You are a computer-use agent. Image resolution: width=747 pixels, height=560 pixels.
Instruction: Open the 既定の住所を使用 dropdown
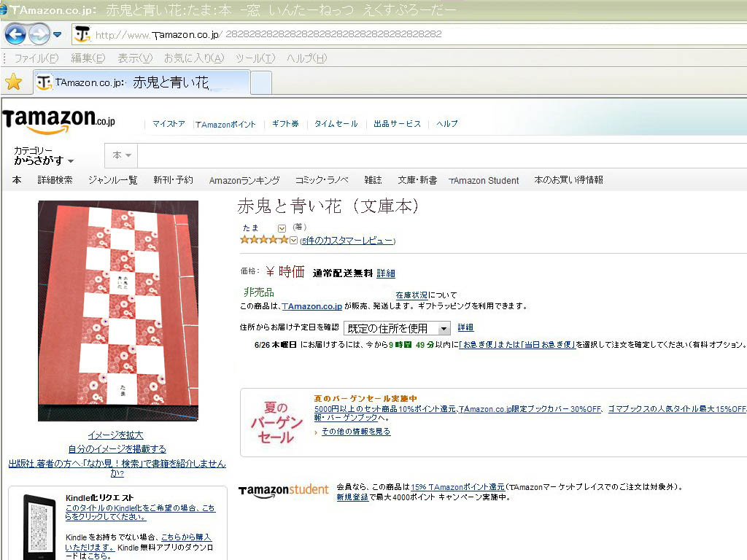coord(397,328)
